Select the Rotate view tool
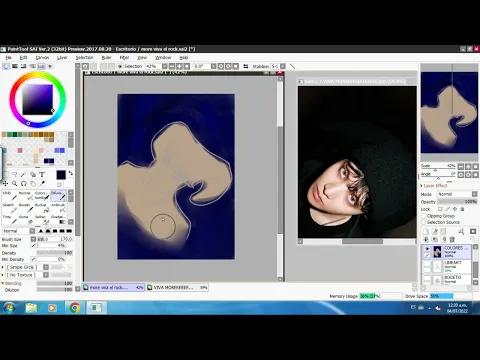Screen dimensions: 480x360 pyautogui.click(x=24, y=183)
